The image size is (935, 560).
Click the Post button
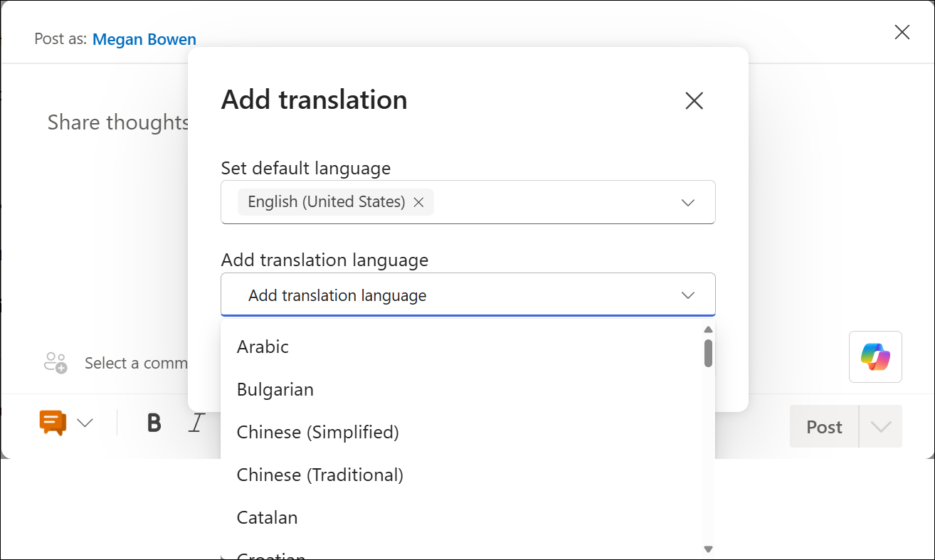pyautogui.click(x=823, y=426)
